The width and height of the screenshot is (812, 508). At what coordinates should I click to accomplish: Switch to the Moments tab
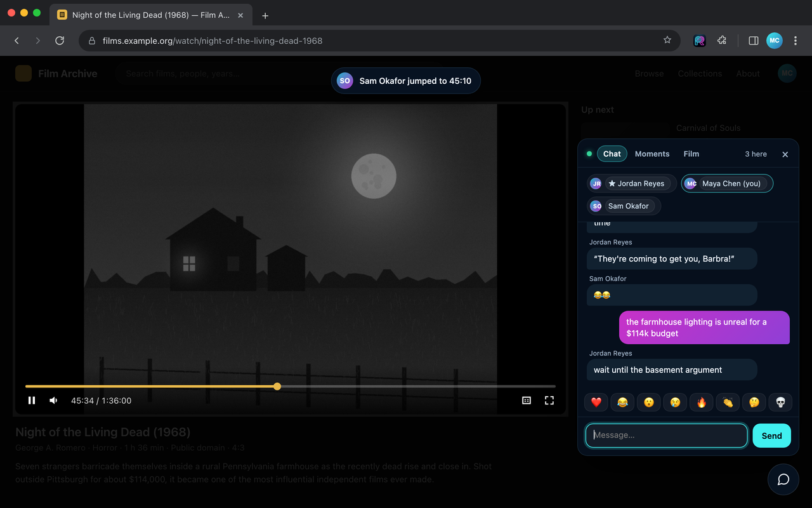[x=652, y=154]
